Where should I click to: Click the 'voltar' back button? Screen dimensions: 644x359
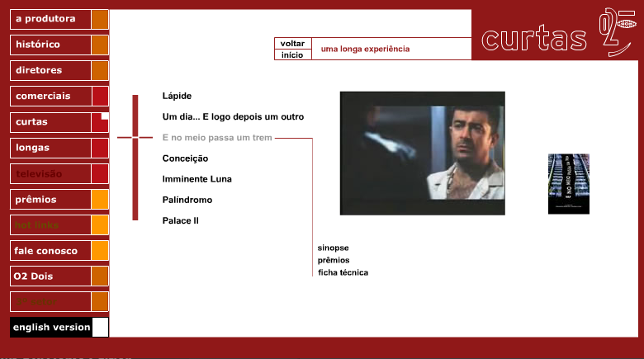[292, 44]
